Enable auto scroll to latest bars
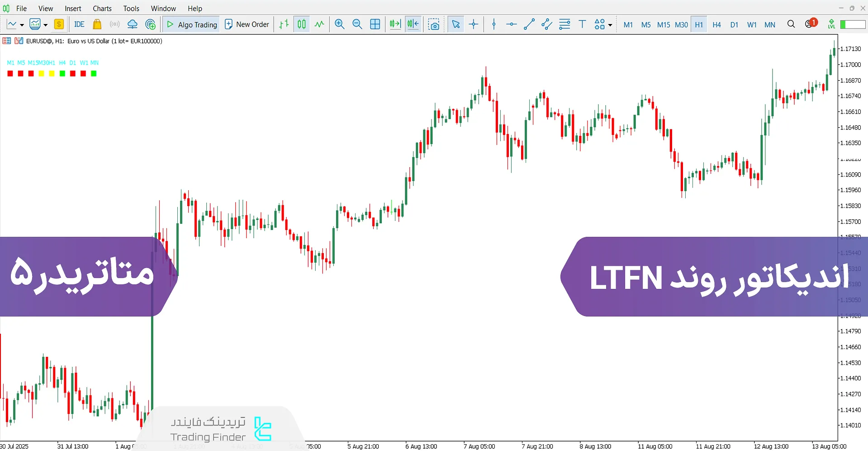Screen dimensions: 868x451 (x=394, y=24)
